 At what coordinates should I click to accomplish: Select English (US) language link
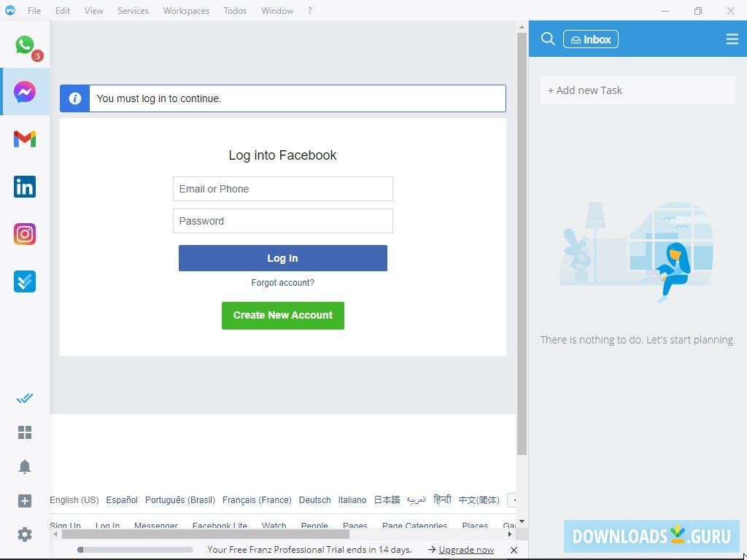click(x=74, y=500)
